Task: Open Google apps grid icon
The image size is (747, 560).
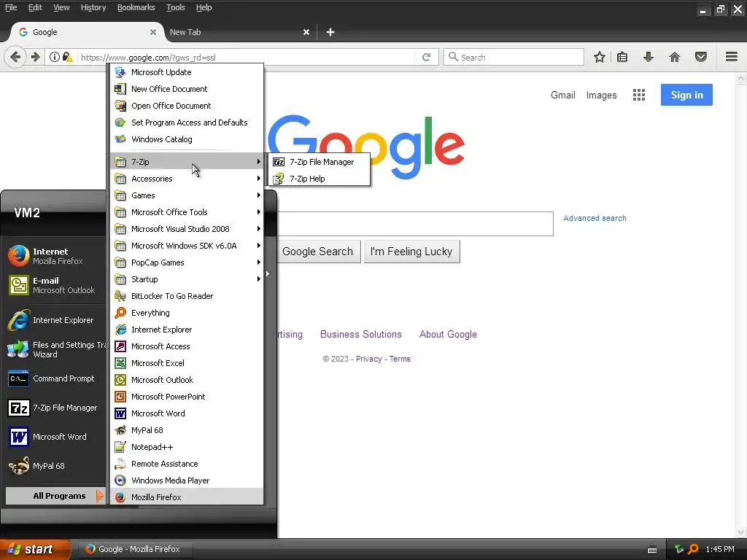Action: [x=639, y=95]
